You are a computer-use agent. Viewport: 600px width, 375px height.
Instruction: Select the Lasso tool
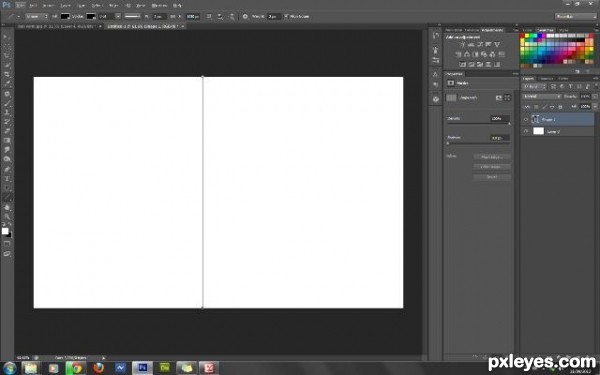[x=7, y=56]
